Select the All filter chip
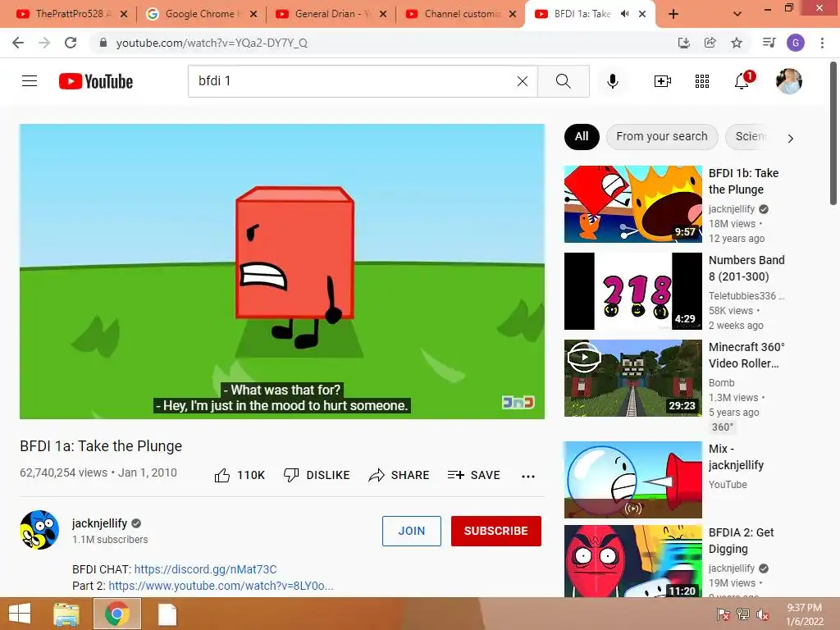 coord(582,137)
